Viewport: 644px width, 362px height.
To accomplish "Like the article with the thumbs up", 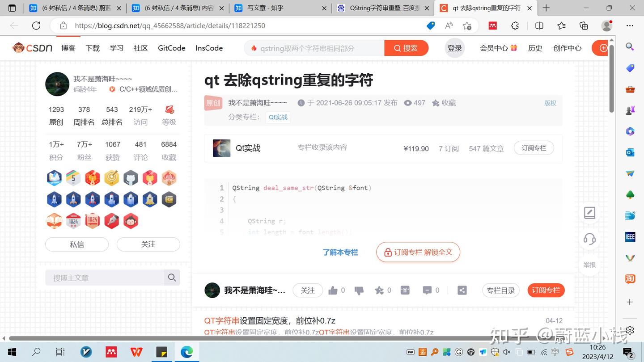I will point(333,290).
